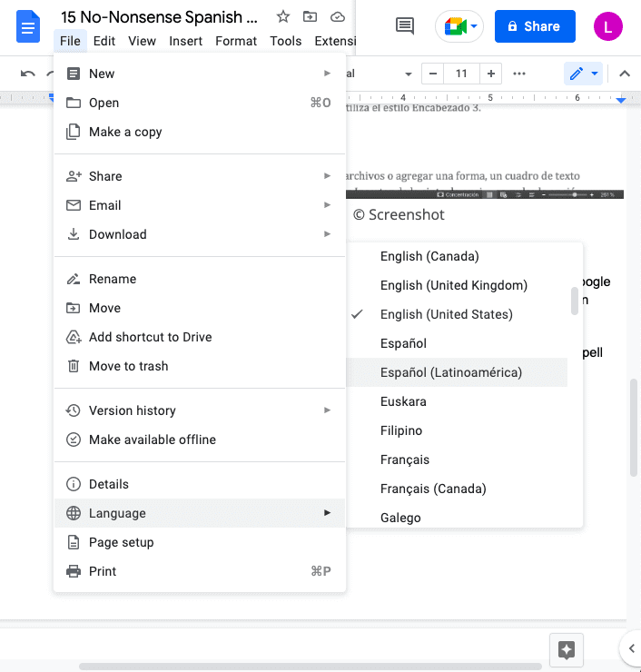Viewport: 641px width, 672px height.
Task: Select Español (Latinoamérica) language
Action: tap(457, 372)
